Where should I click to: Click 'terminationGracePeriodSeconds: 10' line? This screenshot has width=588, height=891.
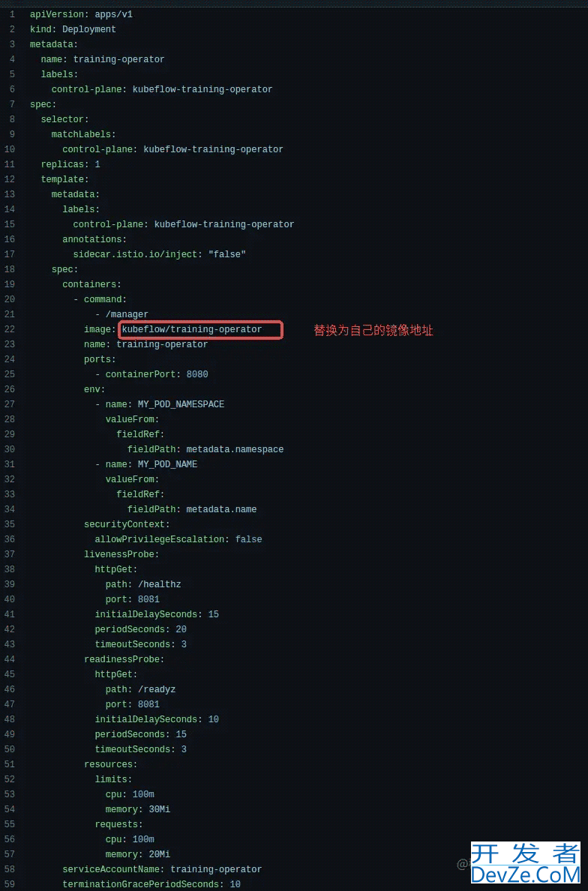tap(151, 884)
